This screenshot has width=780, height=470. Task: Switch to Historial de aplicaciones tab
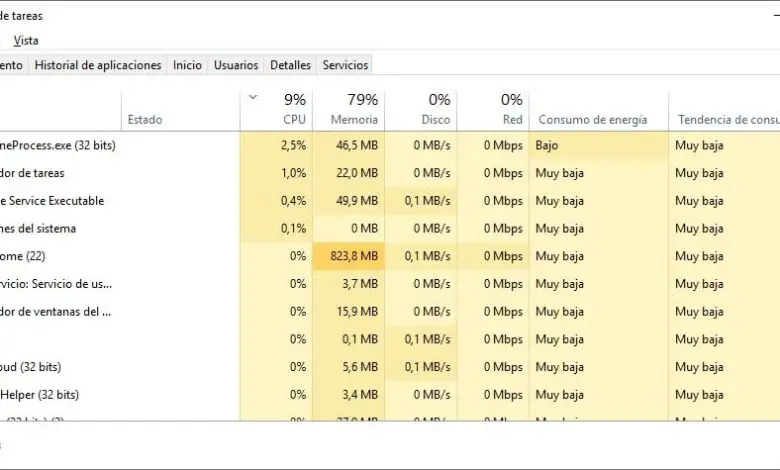97,65
